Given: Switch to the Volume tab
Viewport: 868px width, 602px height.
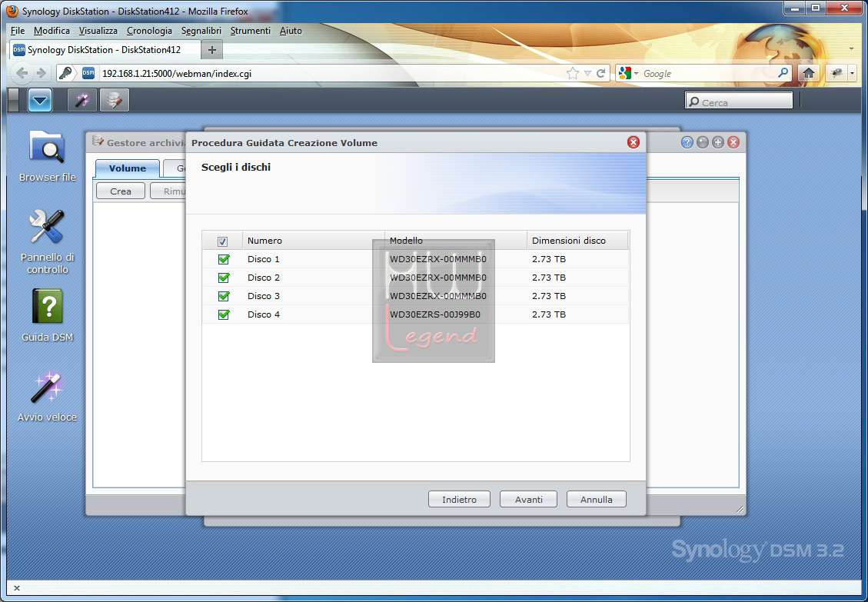Looking at the screenshot, I should [x=128, y=168].
